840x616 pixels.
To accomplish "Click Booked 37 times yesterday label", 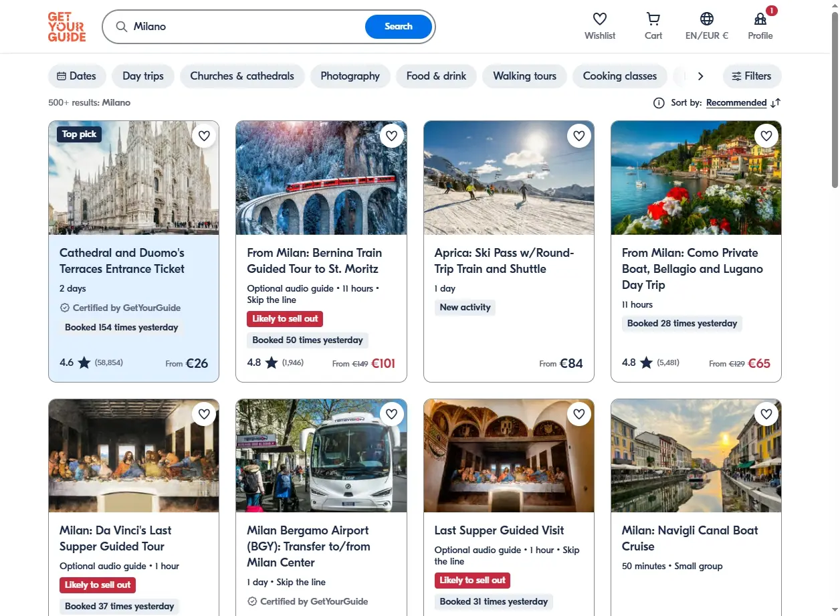I will coord(120,607).
